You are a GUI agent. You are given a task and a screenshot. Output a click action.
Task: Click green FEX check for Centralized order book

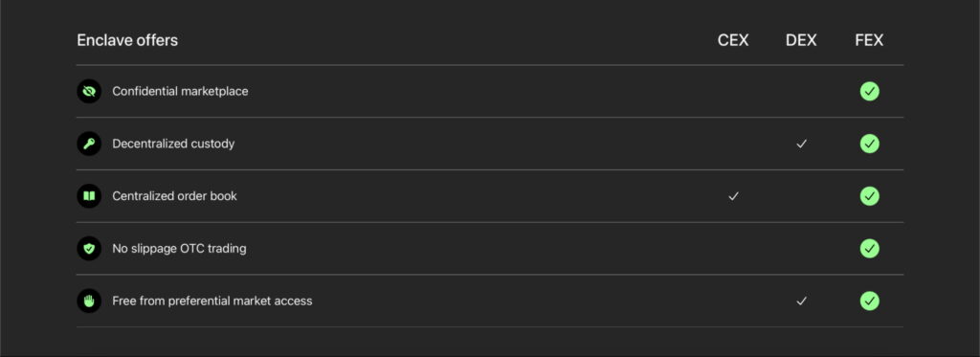tap(869, 196)
